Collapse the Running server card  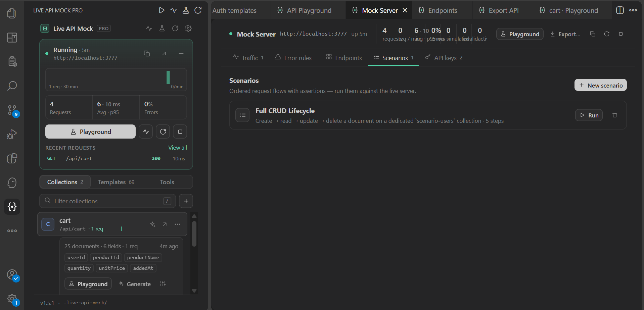(181, 54)
